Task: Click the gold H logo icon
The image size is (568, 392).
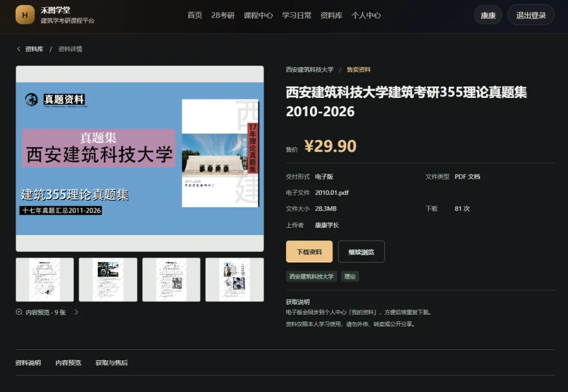Action: [x=25, y=15]
